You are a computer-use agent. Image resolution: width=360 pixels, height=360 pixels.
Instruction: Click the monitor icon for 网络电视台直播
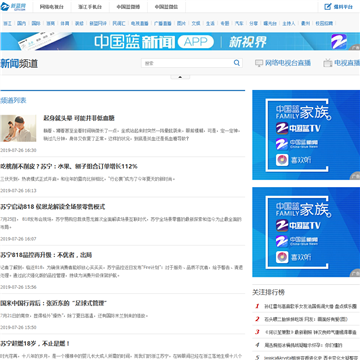coord(259,63)
